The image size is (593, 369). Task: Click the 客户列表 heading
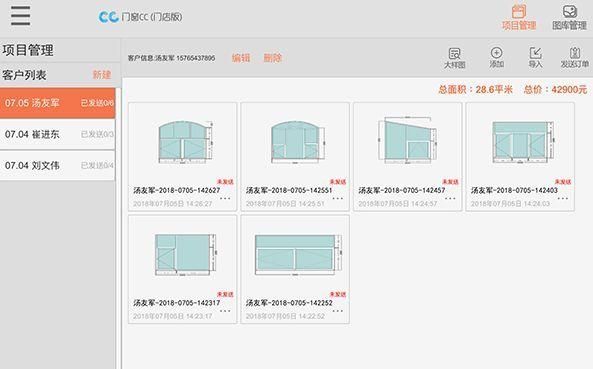click(x=24, y=75)
